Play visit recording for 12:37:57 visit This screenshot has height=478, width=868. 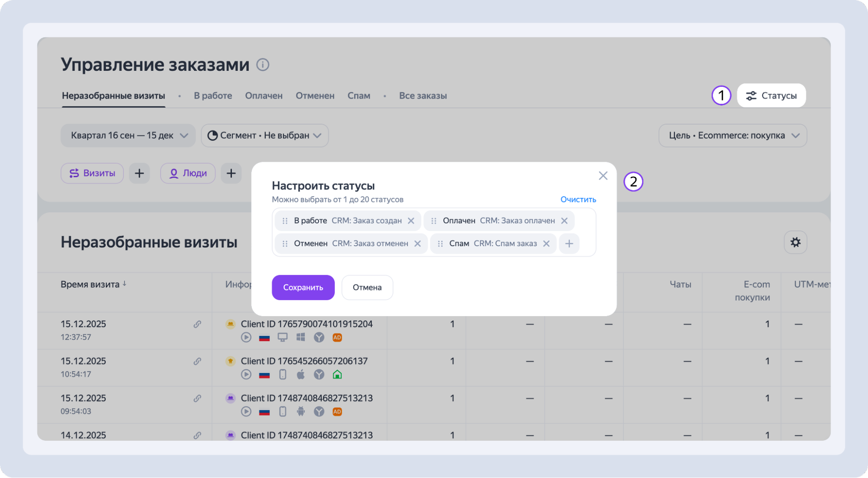[x=246, y=337]
